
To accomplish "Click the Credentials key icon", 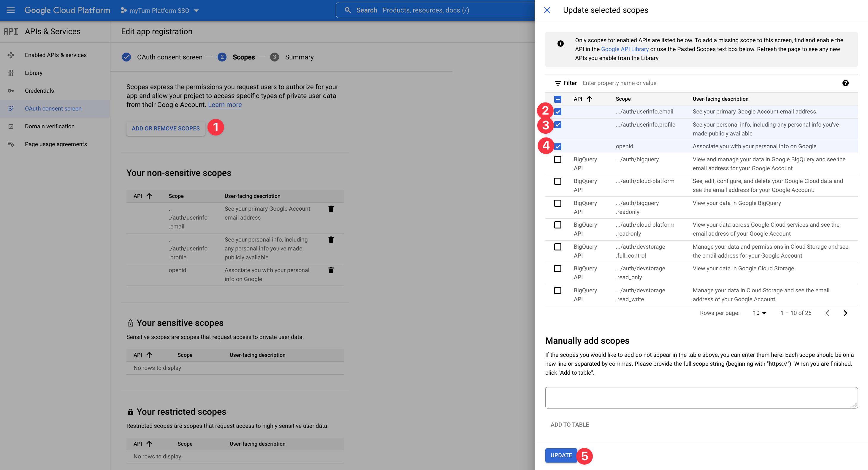I will (11, 91).
